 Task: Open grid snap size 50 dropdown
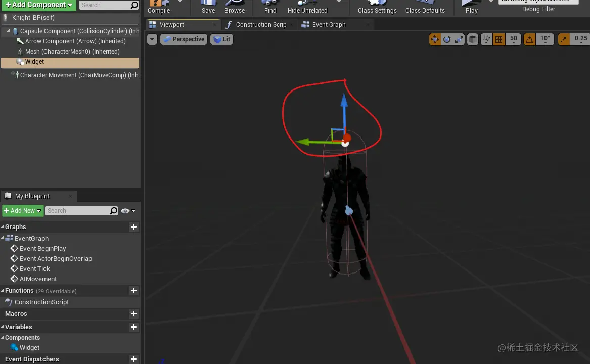tap(514, 39)
